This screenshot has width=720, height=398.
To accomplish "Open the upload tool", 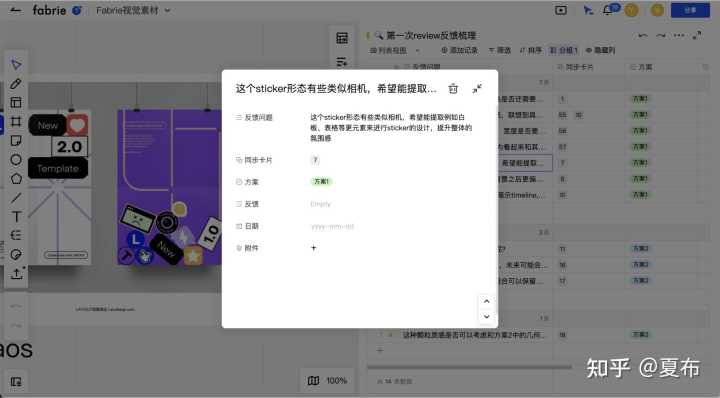I will click(16, 274).
